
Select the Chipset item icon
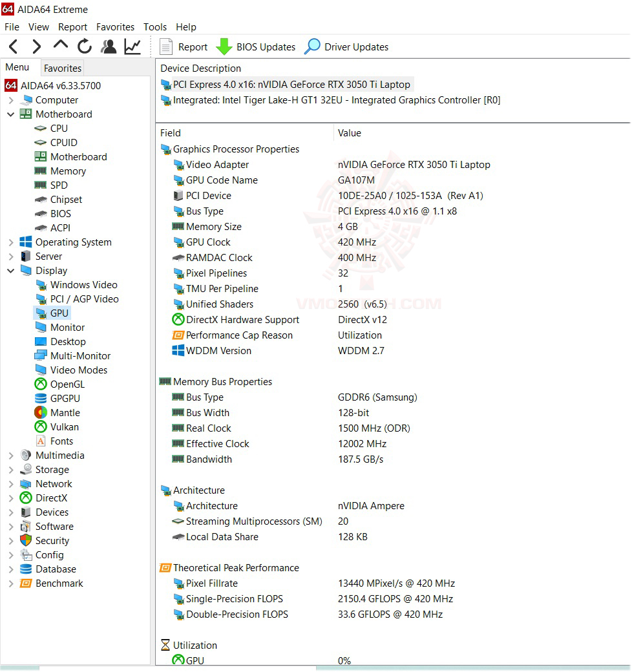41,200
